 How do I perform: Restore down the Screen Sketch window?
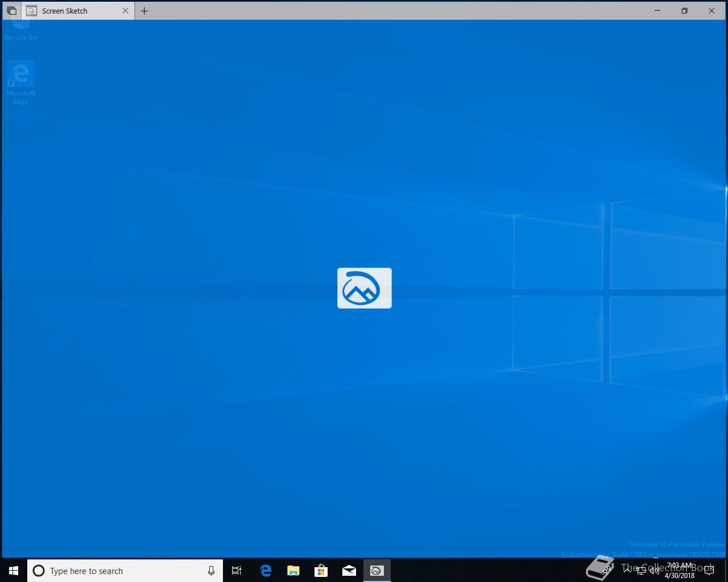click(684, 11)
